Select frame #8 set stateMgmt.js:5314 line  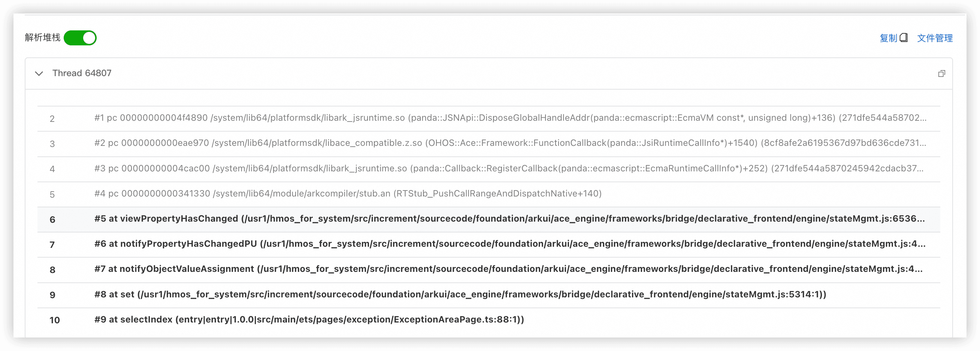[x=460, y=294]
